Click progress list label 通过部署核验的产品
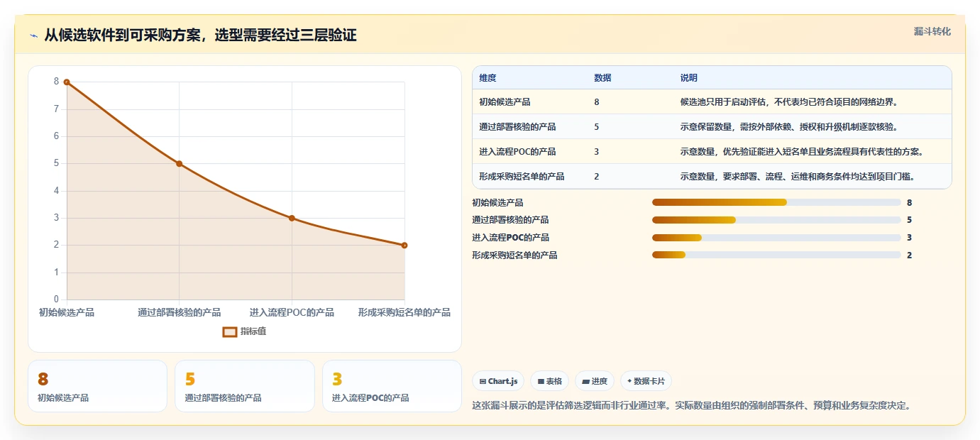The image size is (980, 440). 510,220
